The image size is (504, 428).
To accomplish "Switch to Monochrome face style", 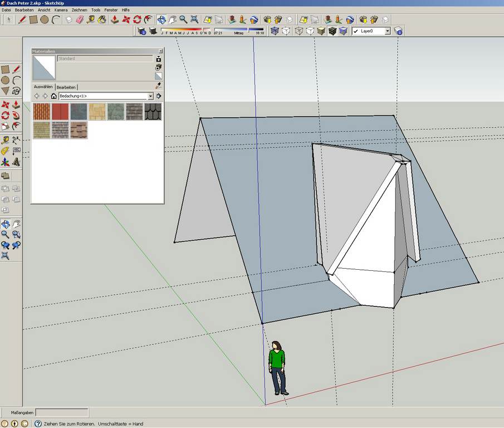I will click(343, 31).
